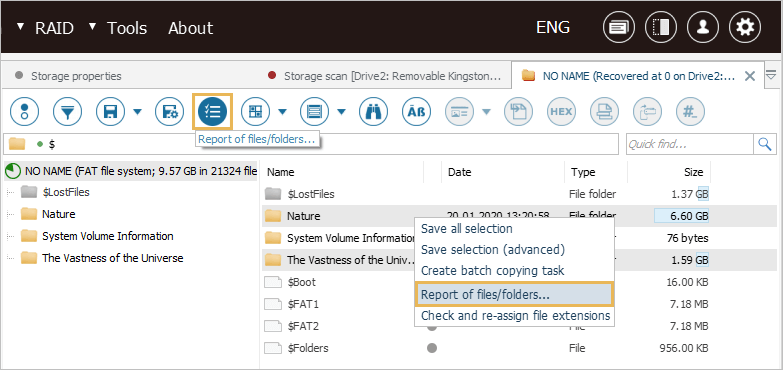Viewport: 783px width, 370px height.
Task: Choose Report of files/folders... context menu entry
Action: click(514, 295)
